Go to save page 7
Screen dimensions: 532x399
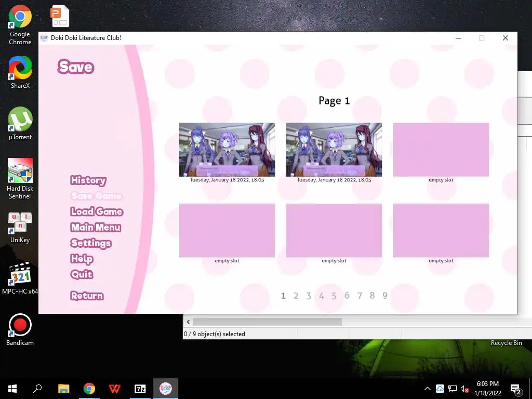click(x=360, y=296)
